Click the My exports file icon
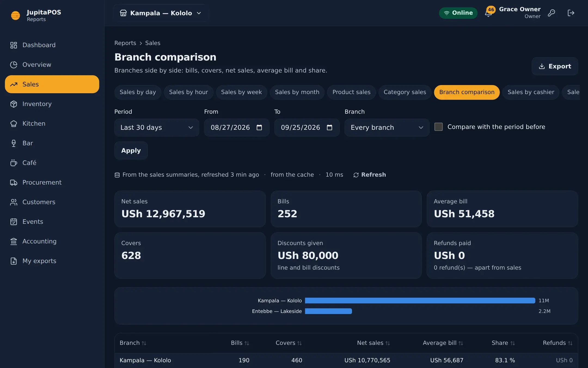Screen dimensions: 588x368 [14, 261]
